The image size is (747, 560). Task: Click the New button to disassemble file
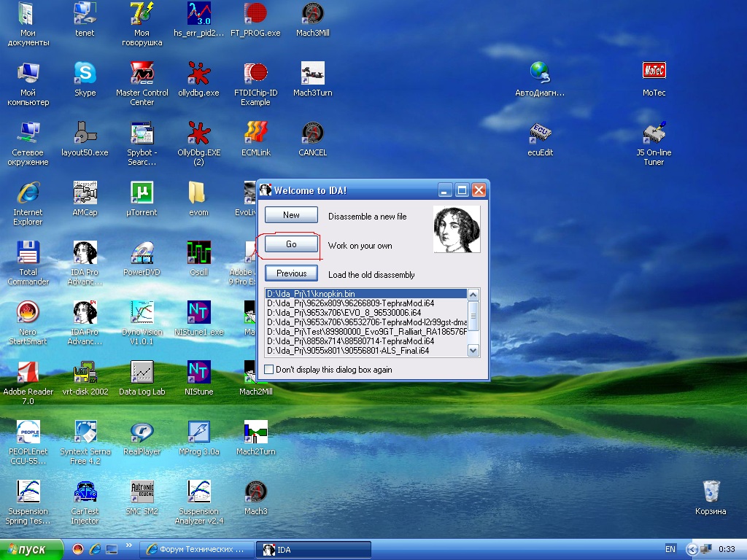click(291, 215)
